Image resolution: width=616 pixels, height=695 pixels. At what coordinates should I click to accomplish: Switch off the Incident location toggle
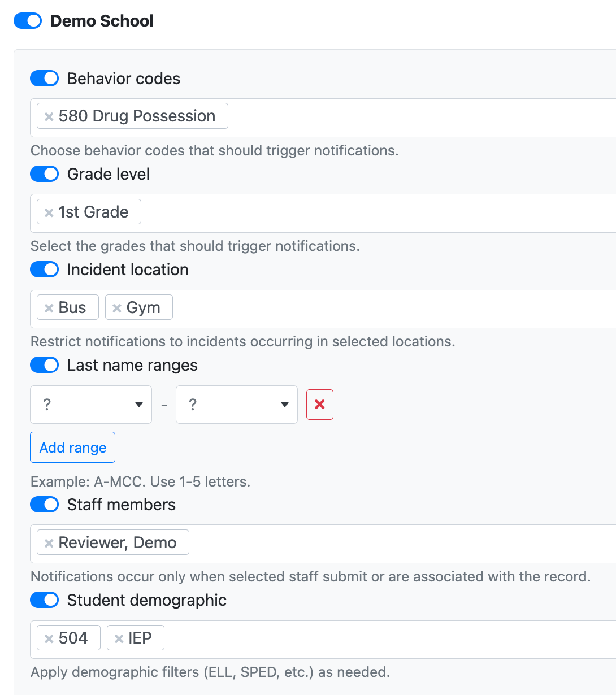pos(44,270)
